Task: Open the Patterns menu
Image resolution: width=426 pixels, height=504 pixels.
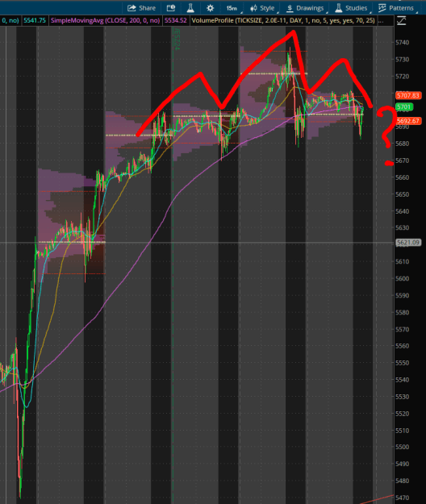Action: pos(396,8)
